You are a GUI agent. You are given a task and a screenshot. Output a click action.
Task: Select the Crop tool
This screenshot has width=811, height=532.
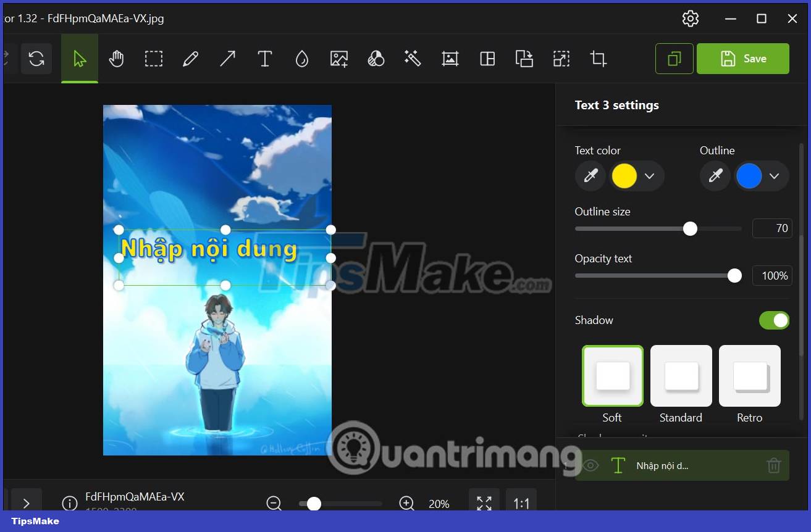pyautogui.click(x=598, y=59)
